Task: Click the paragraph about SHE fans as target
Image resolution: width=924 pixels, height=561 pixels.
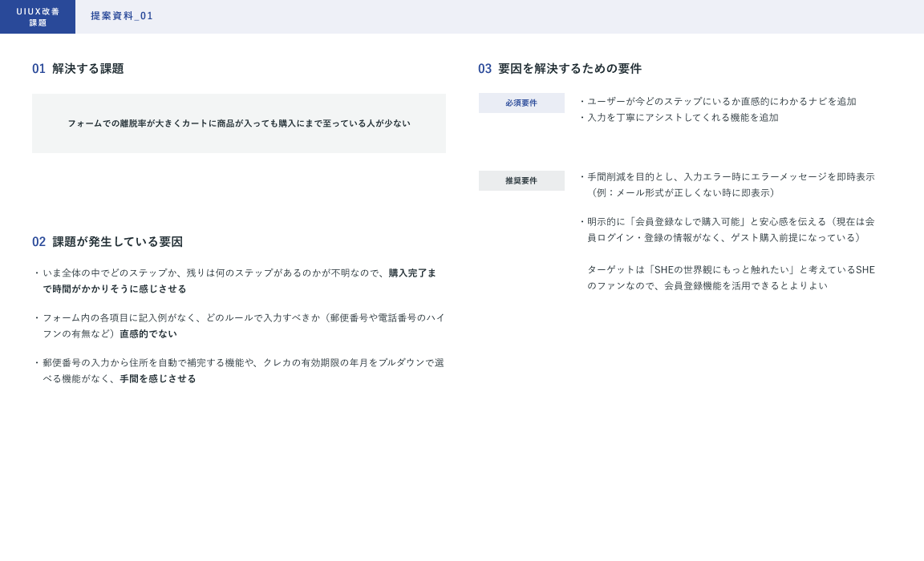Action: tap(730, 278)
